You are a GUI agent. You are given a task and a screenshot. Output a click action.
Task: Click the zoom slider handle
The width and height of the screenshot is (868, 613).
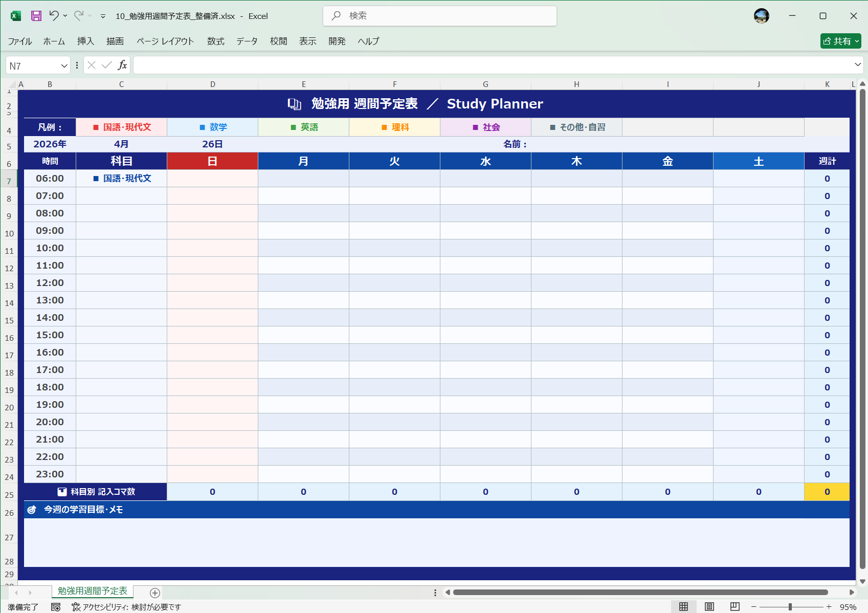coord(790,607)
